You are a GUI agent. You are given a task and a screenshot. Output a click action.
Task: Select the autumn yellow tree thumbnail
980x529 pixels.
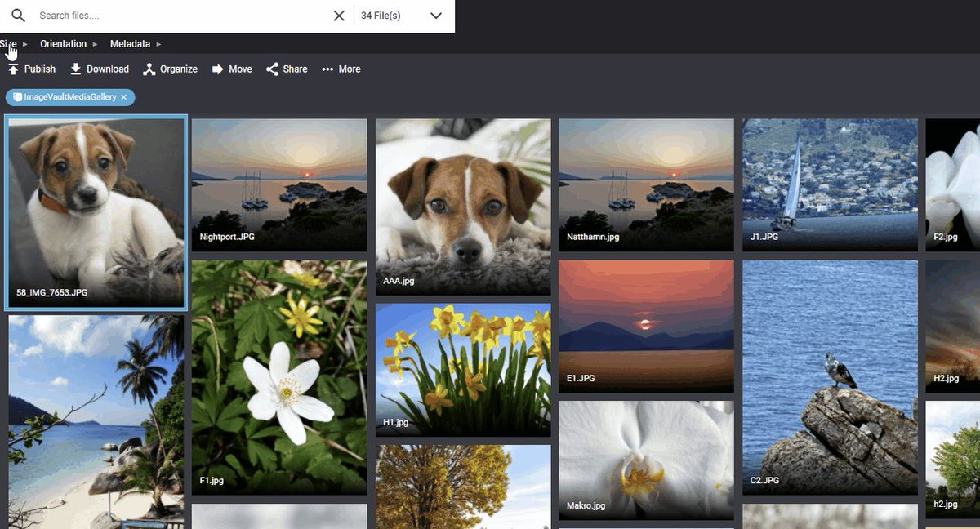[463, 487]
